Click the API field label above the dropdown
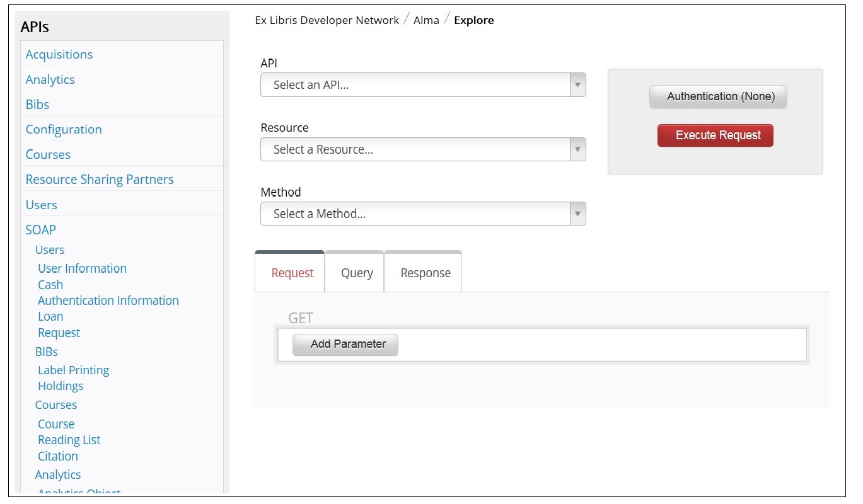This screenshot has width=863, height=504. pyautogui.click(x=269, y=63)
